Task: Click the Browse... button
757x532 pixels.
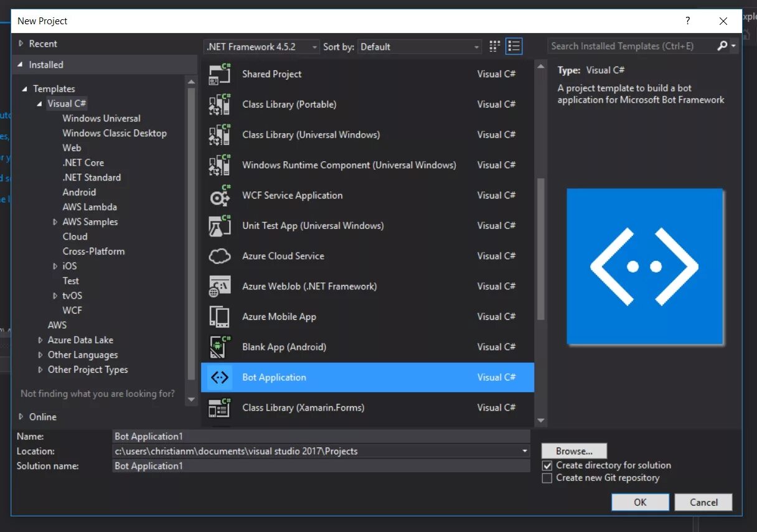Action: click(x=574, y=451)
